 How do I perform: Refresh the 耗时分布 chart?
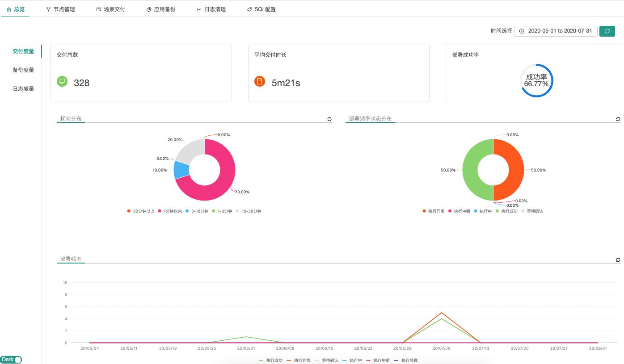(329, 119)
